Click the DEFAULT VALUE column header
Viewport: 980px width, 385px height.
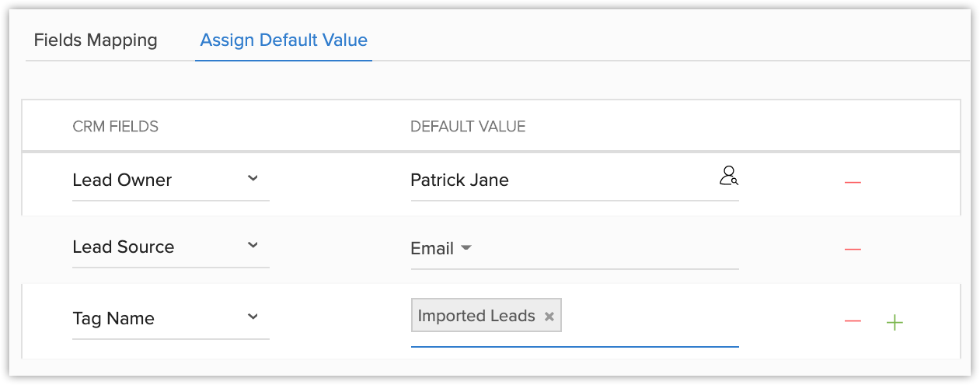(x=468, y=127)
